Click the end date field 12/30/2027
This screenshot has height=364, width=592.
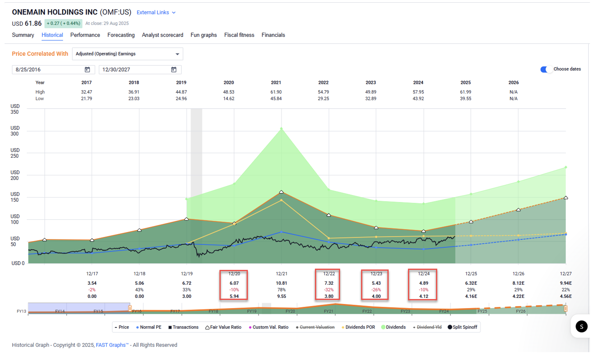click(x=140, y=70)
